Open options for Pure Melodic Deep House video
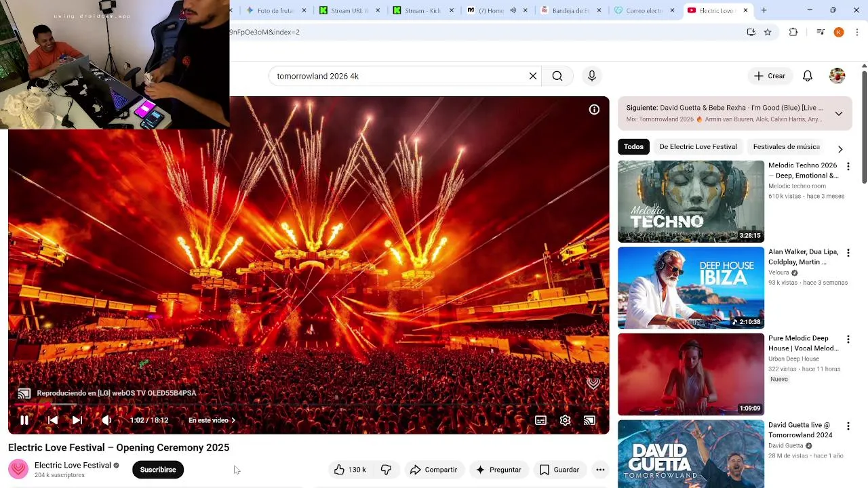The width and height of the screenshot is (868, 488). (x=848, y=339)
